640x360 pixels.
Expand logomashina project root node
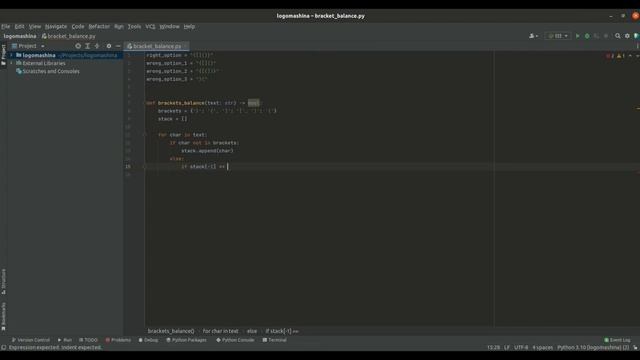11,55
